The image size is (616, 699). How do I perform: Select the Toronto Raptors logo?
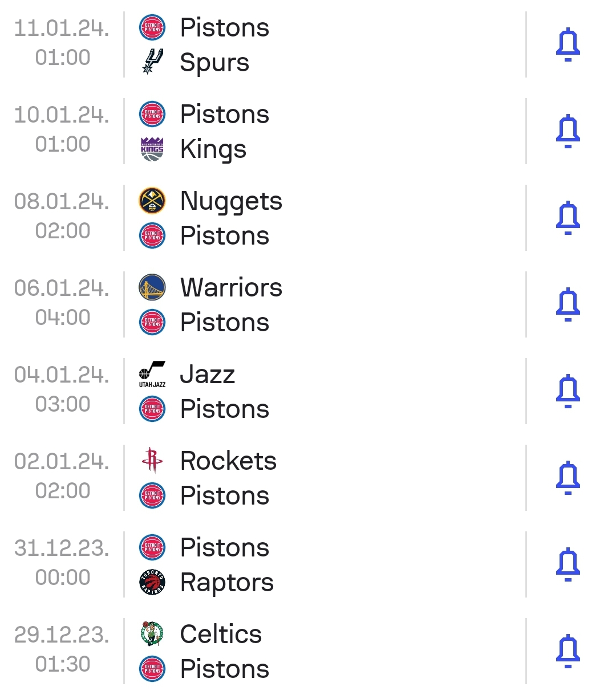[x=152, y=582]
